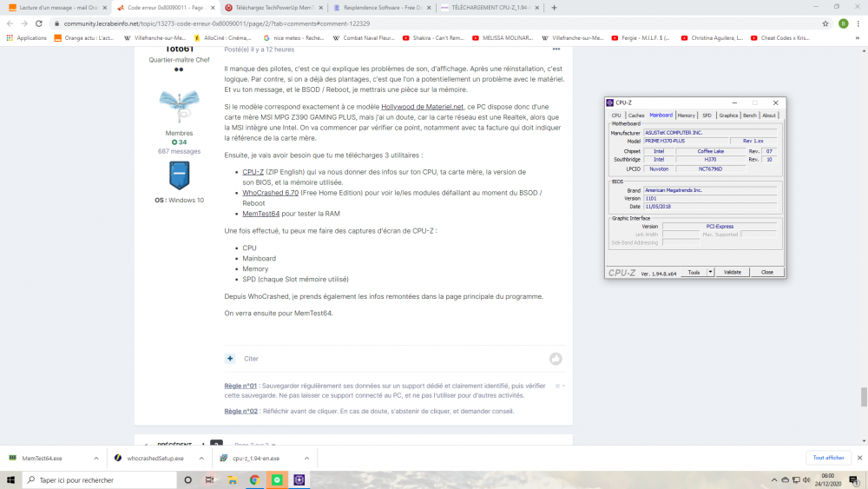Show the hidden bookmarks overflow chevron
868x489 pixels.
click(x=858, y=37)
